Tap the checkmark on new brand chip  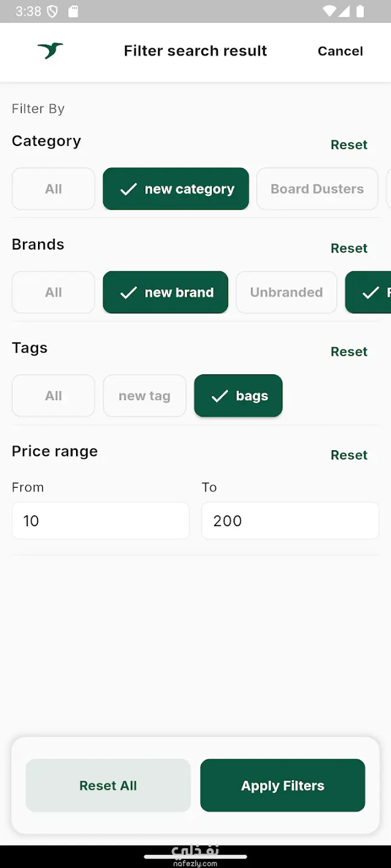click(129, 293)
